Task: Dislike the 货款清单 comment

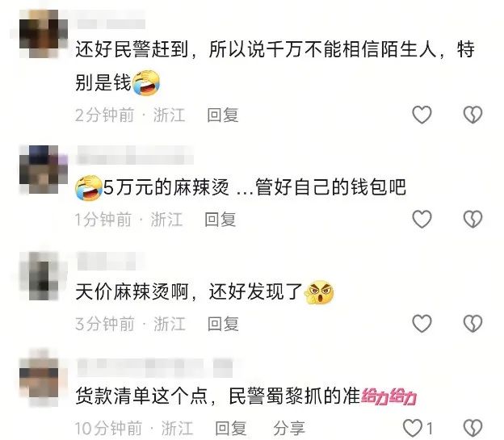Action: (472, 428)
